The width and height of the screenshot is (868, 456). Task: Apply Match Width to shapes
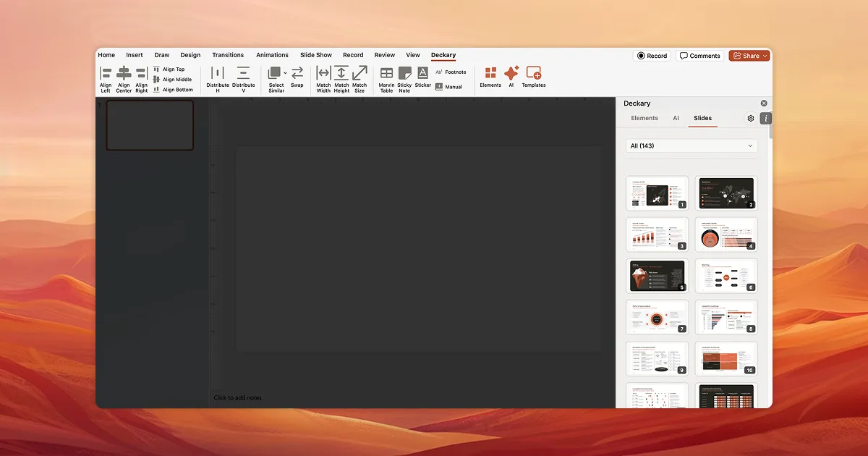click(x=323, y=74)
